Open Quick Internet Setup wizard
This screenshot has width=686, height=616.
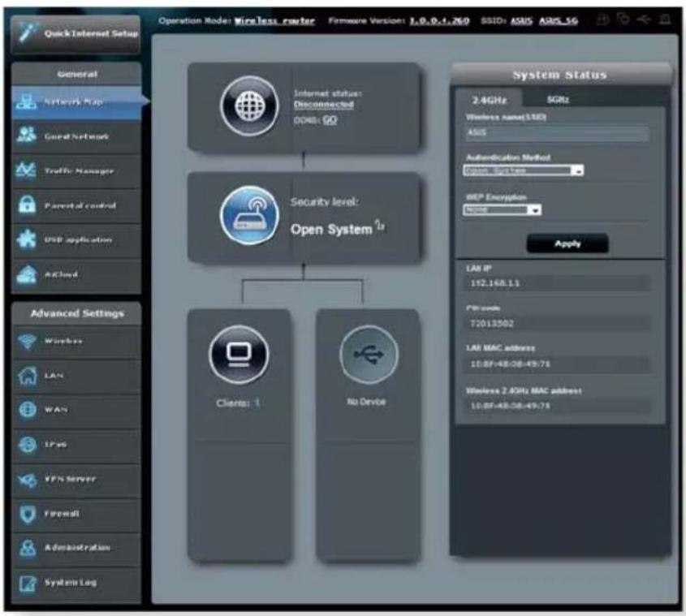(76, 34)
